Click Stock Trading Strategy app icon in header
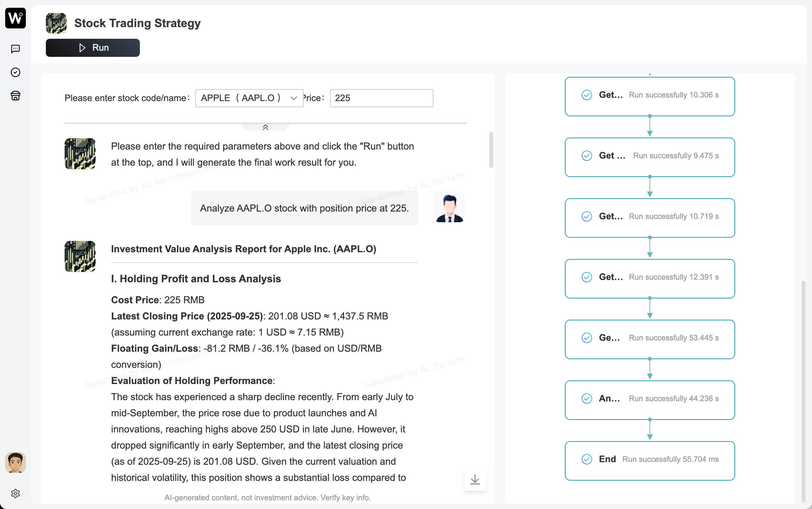812x509 pixels. click(56, 23)
